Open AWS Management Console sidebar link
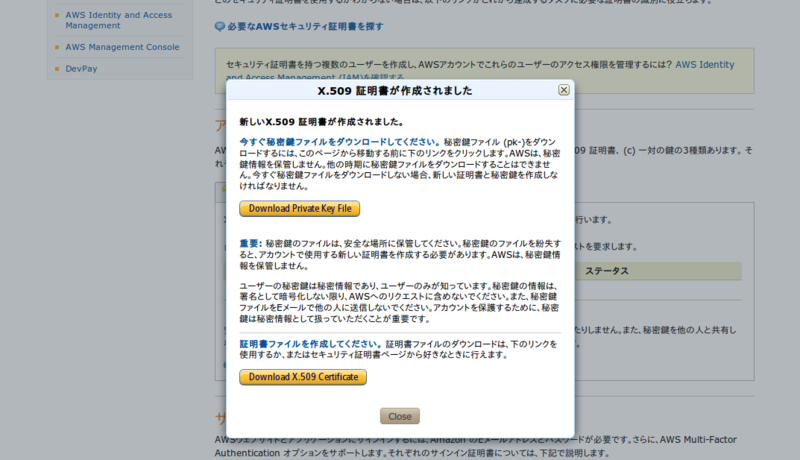 pyautogui.click(x=122, y=47)
